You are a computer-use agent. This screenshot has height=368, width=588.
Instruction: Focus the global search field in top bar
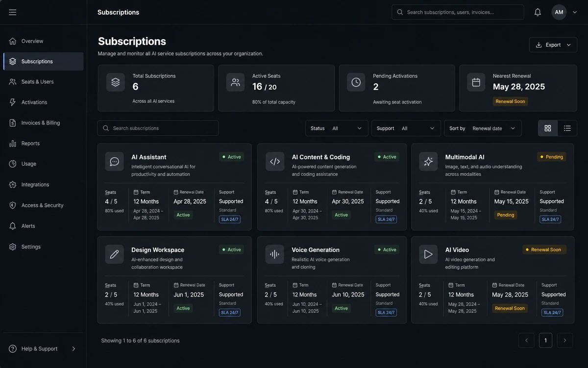458,12
